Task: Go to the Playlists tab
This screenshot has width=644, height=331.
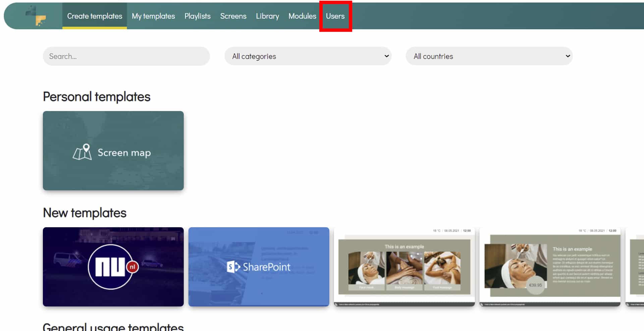Action: click(198, 16)
